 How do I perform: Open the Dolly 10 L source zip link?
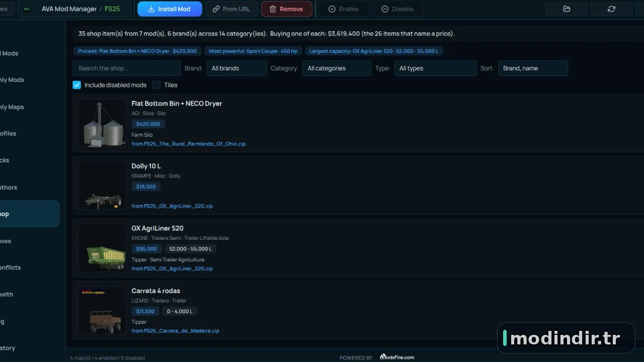pyautogui.click(x=172, y=206)
